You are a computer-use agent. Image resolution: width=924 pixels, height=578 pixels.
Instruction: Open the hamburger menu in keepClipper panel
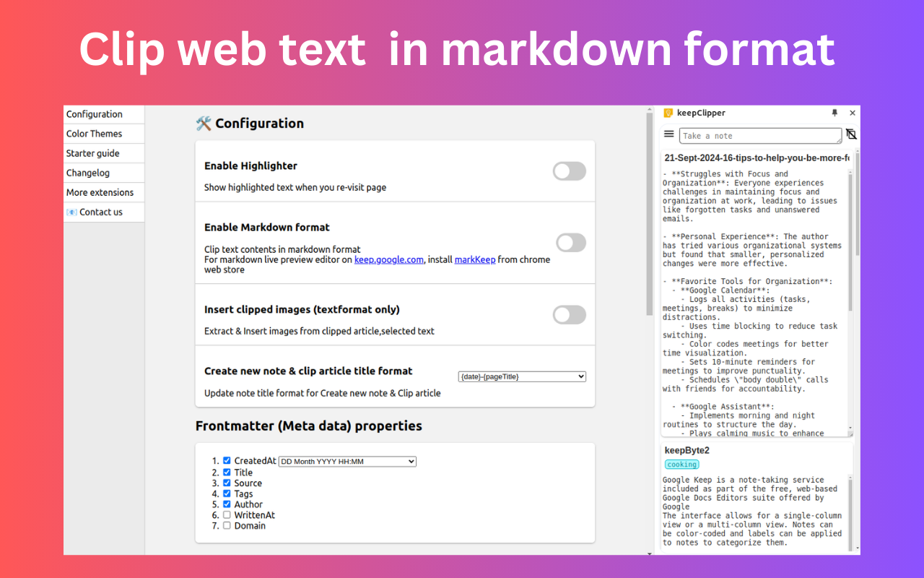click(668, 134)
